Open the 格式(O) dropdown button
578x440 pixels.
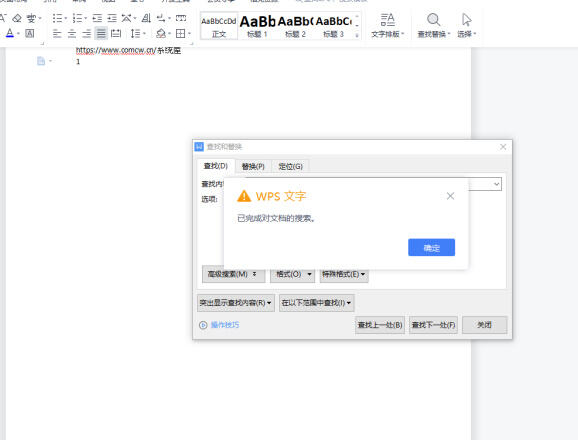pyautogui.click(x=292, y=274)
